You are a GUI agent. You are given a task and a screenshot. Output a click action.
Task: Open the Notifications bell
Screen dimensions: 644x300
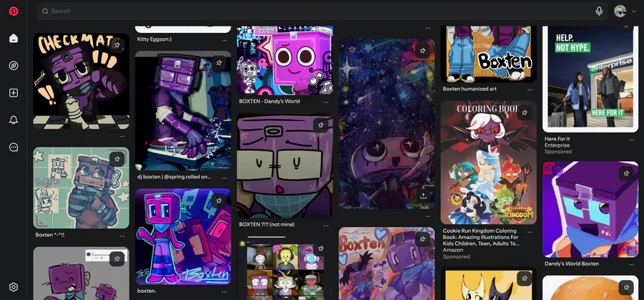(14, 120)
